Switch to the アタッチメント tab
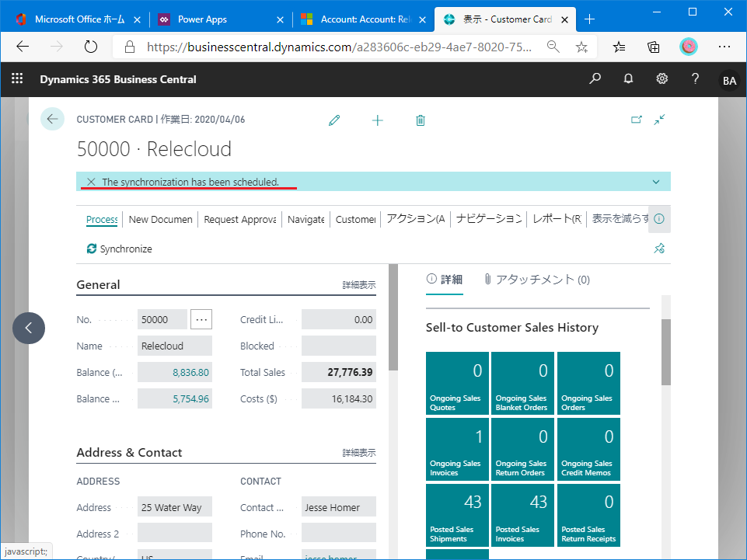The height and width of the screenshot is (560, 747). point(536,280)
